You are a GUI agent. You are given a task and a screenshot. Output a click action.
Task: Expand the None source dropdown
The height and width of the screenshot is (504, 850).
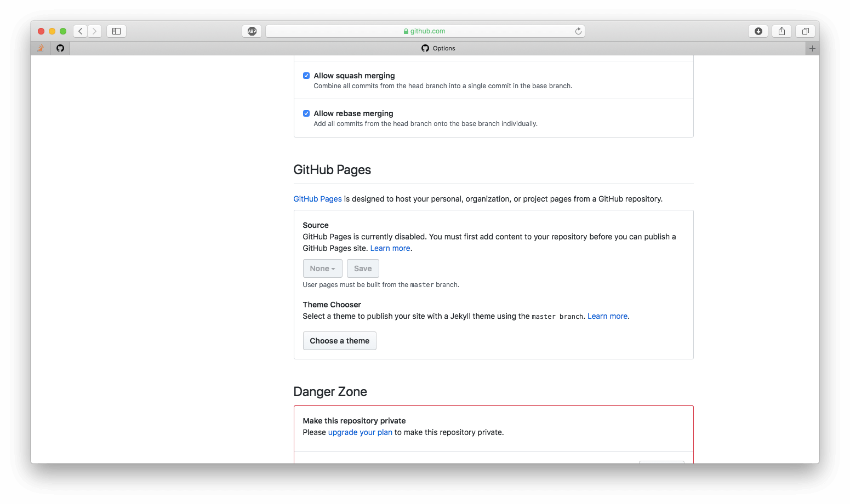[x=322, y=268]
